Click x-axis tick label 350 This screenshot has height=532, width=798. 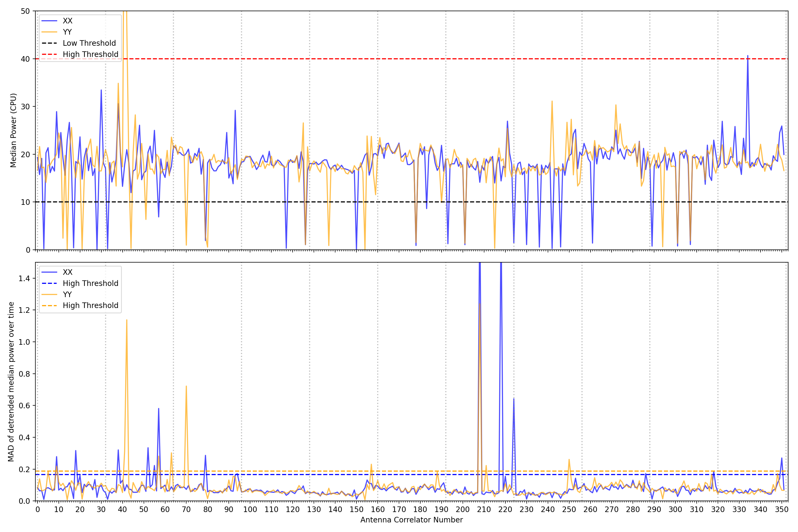782,510
